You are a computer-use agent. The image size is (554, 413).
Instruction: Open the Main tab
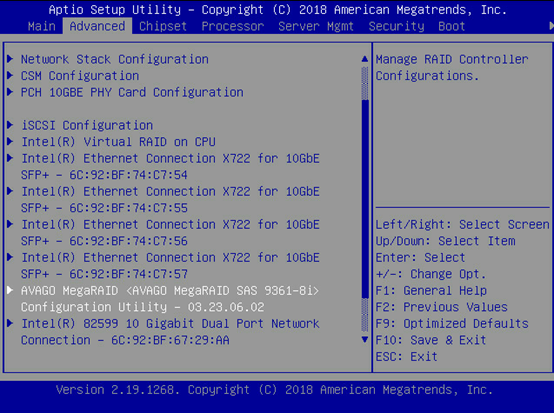42,26
